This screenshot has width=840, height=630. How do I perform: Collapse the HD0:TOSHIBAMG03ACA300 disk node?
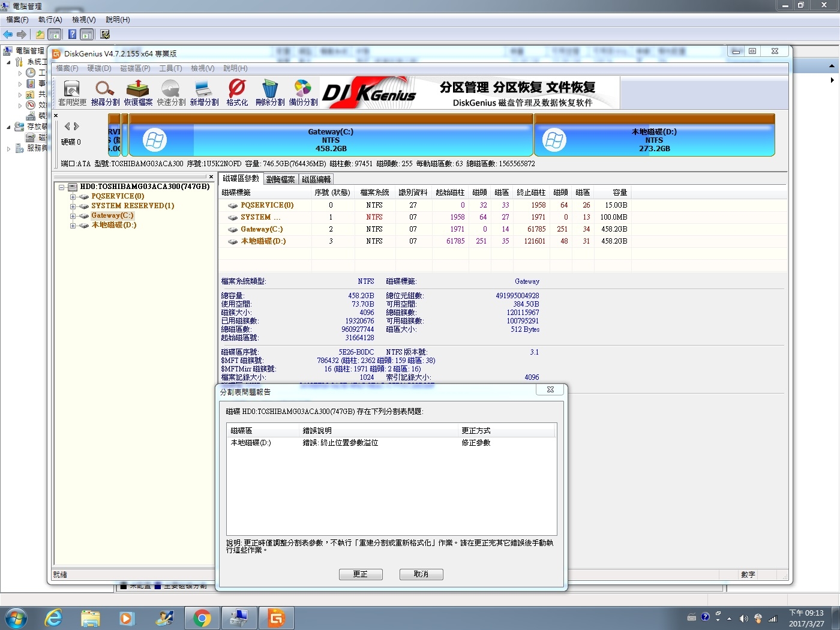click(61, 187)
